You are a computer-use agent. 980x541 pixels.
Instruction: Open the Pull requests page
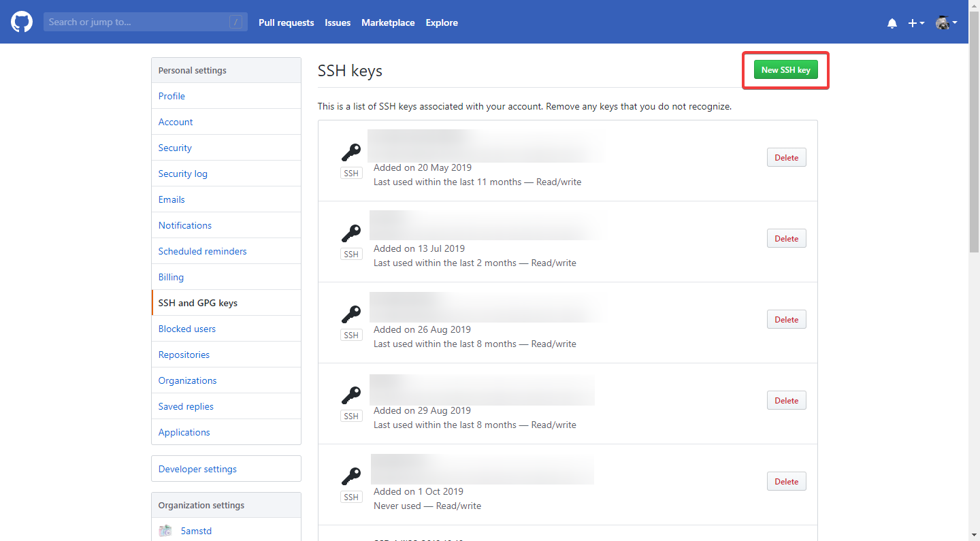[x=286, y=22]
